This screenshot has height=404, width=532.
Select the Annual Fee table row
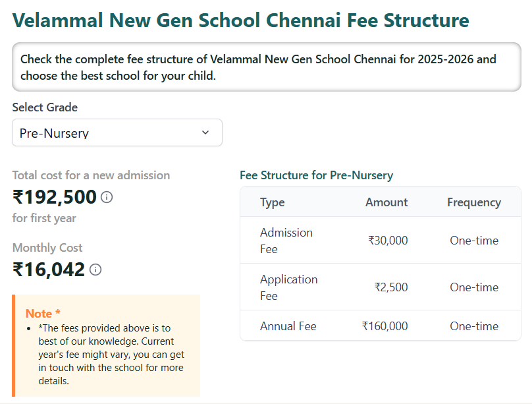click(x=381, y=326)
